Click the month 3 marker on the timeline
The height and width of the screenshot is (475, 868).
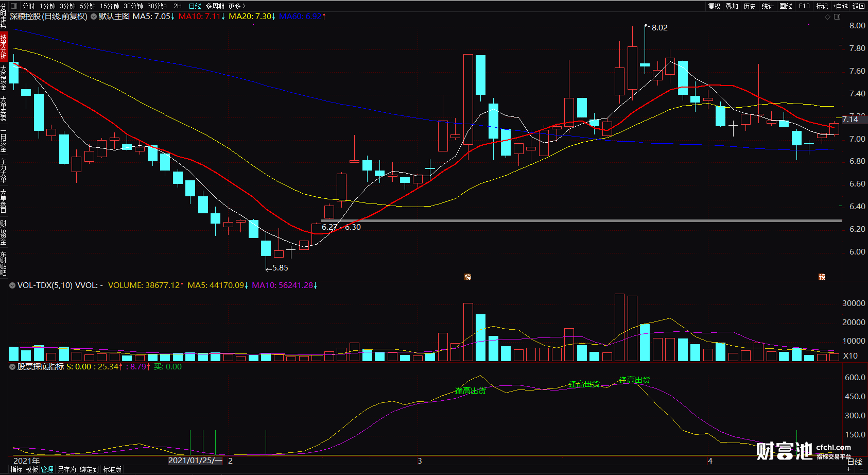(x=420, y=461)
